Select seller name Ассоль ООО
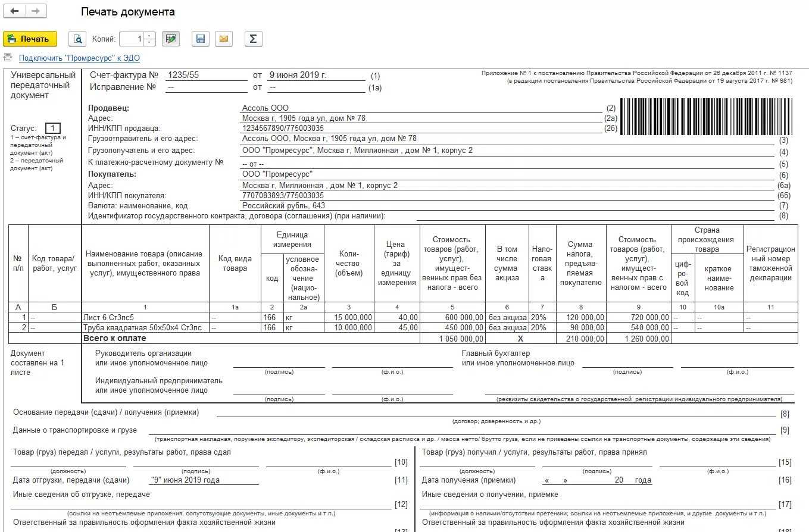Image resolution: width=809 pixels, height=532 pixels. pyautogui.click(x=265, y=108)
